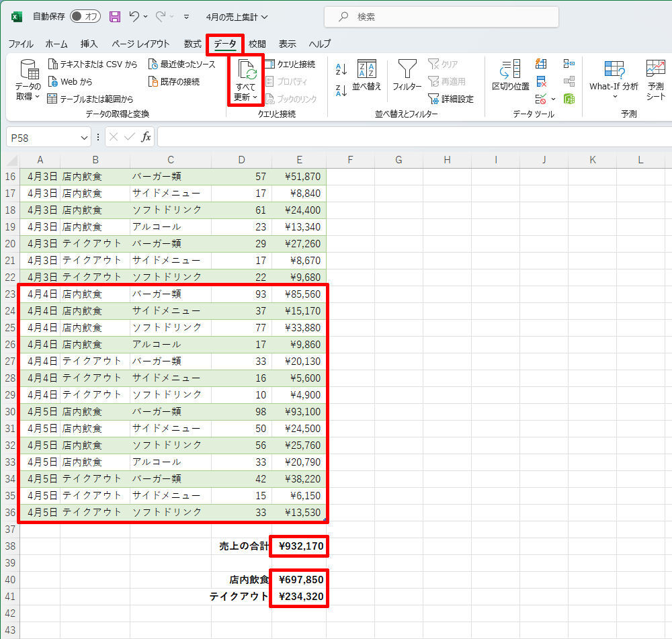Click the 検索 search box

tap(441, 17)
